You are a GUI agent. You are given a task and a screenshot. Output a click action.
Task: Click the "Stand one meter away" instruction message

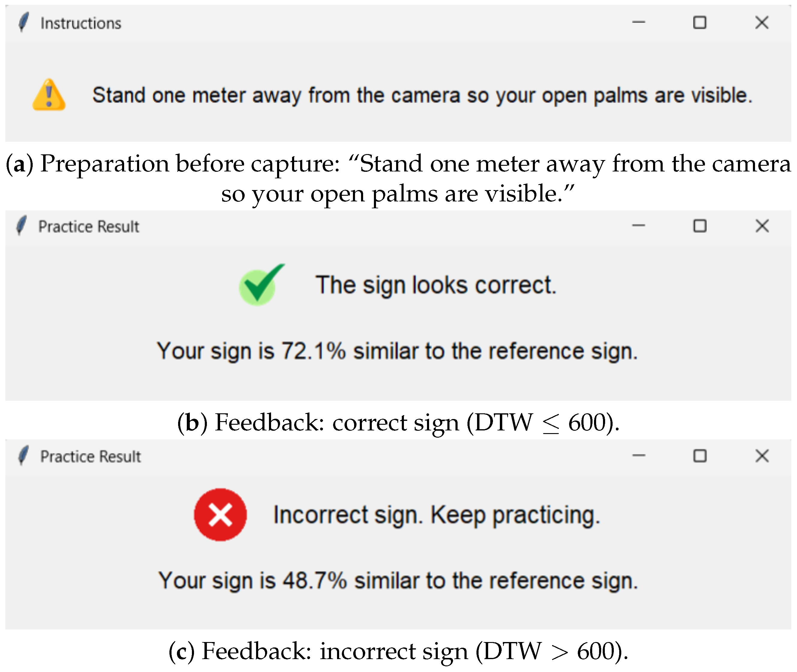422,95
